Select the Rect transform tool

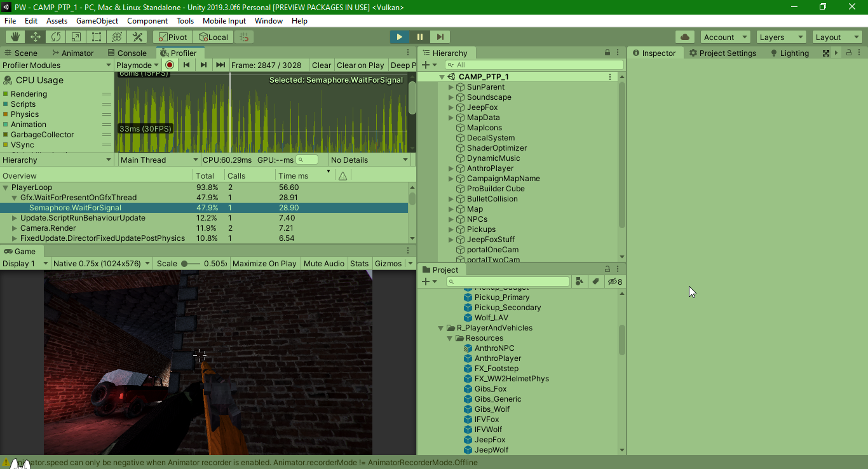97,37
